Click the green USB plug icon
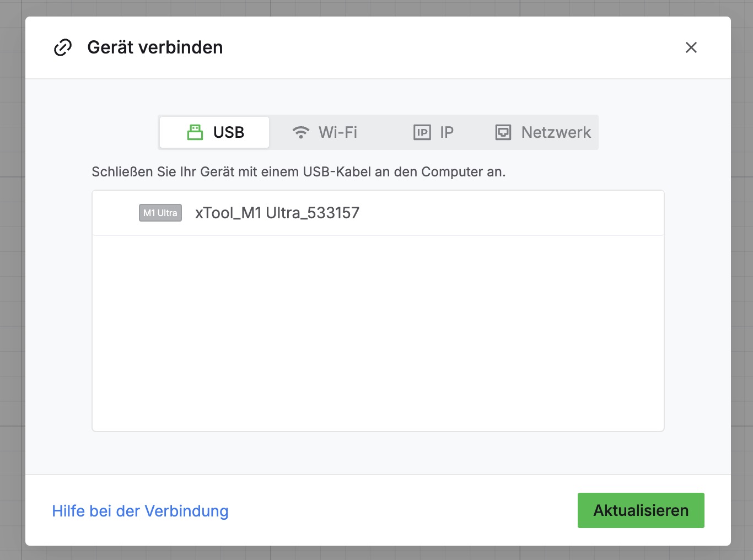 (195, 132)
